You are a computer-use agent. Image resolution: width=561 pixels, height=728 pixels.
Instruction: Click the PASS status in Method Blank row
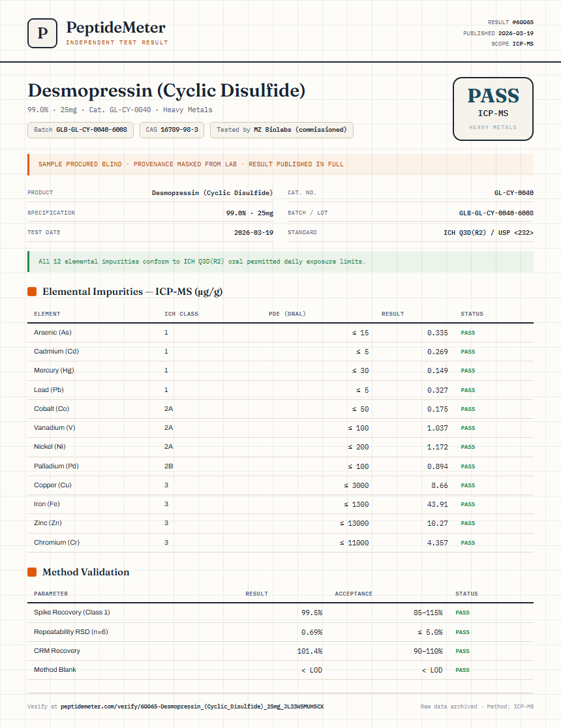click(462, 670)
